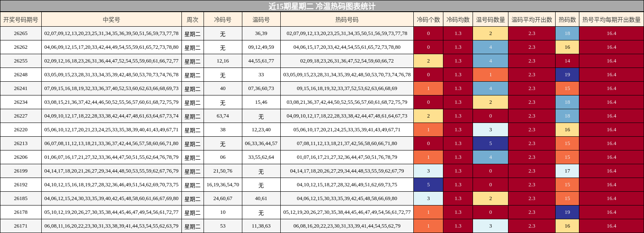The image size is (644, 233).
Task: Click the 中奖号 column header
Action: click(111, 20)
